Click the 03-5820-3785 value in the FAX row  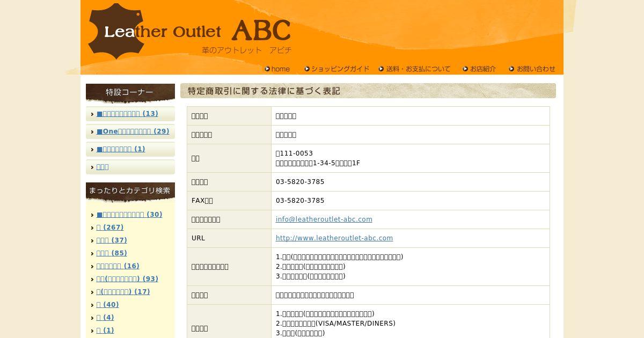point(300,201)
